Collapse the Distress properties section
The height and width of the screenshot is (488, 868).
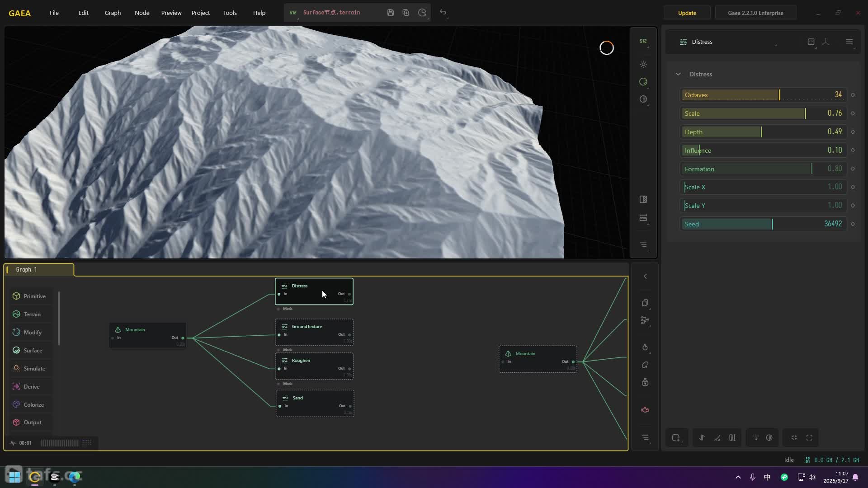coord(678,74)
